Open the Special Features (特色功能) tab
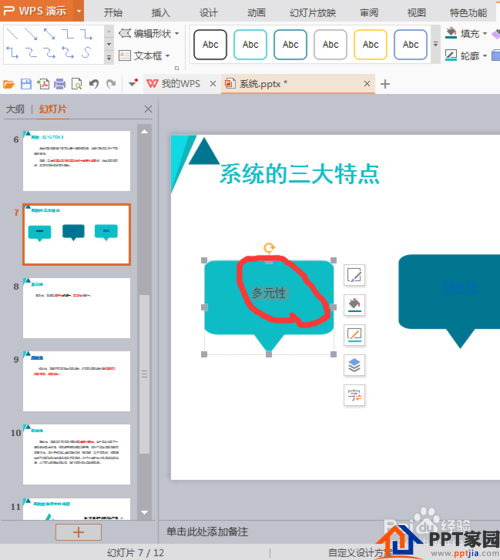Viewport: 500px width, 560px height. point(468,13)
